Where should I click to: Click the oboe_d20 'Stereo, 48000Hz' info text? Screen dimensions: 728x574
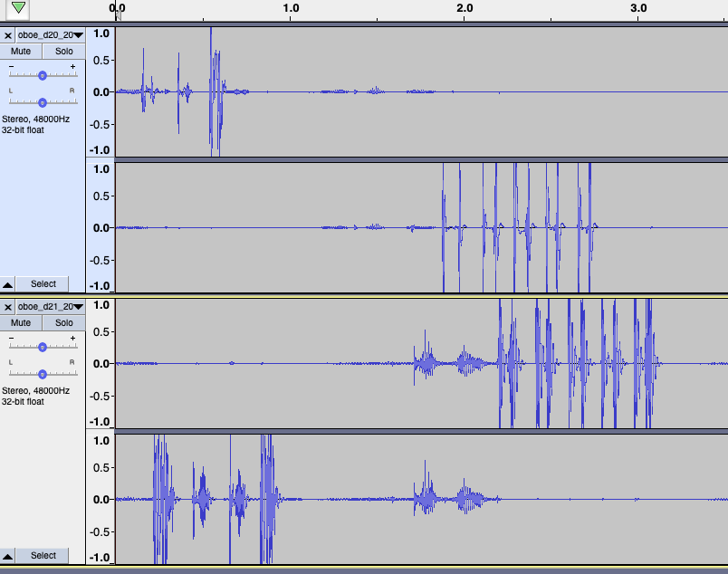[35, 119]
